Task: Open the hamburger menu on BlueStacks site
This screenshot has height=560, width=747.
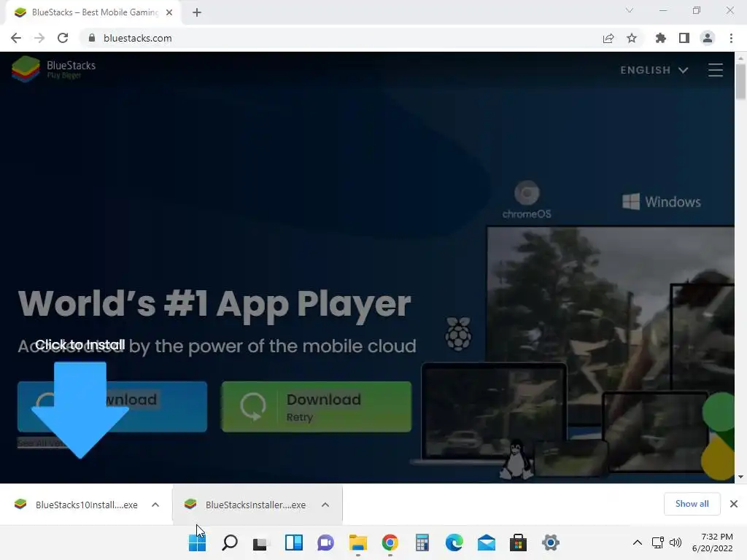Action: point(716,70)
